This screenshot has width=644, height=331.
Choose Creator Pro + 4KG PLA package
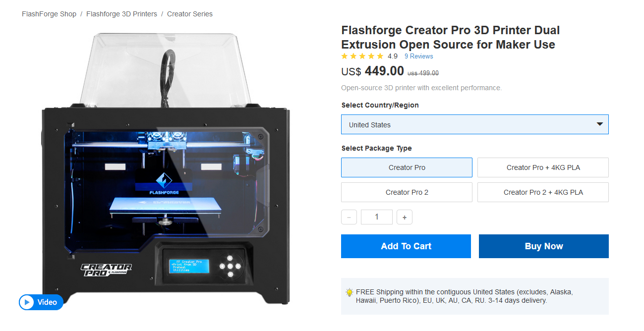tap(543, 167)
